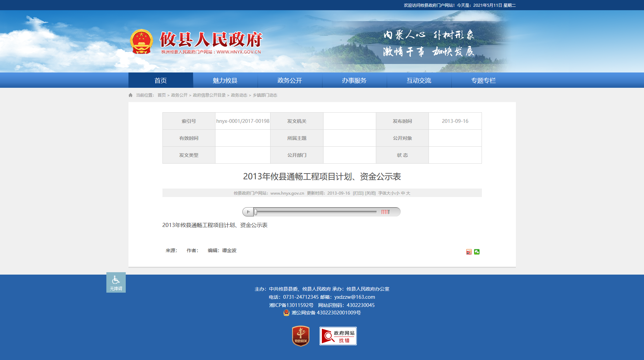This screenshot has width=644, height=360.
Task: Click the 党政机关 badge icon in footer
Action: pyautogui.click(x=301, y=336)
